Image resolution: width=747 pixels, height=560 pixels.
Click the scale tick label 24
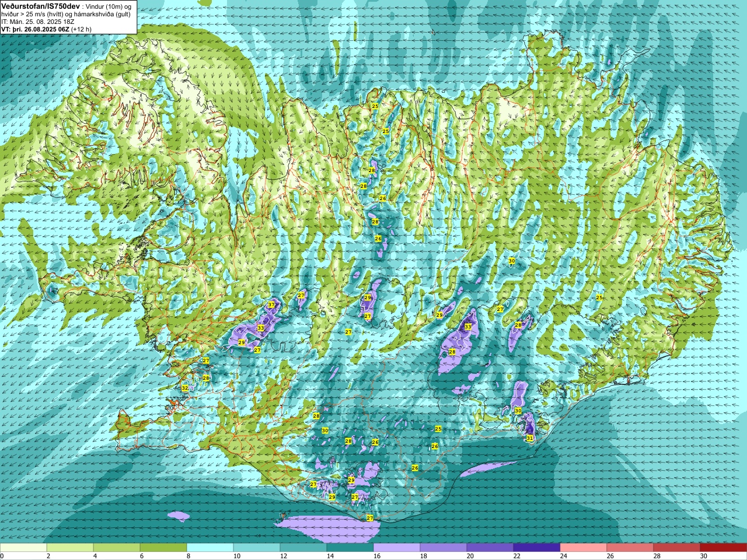tap(563, 556)
